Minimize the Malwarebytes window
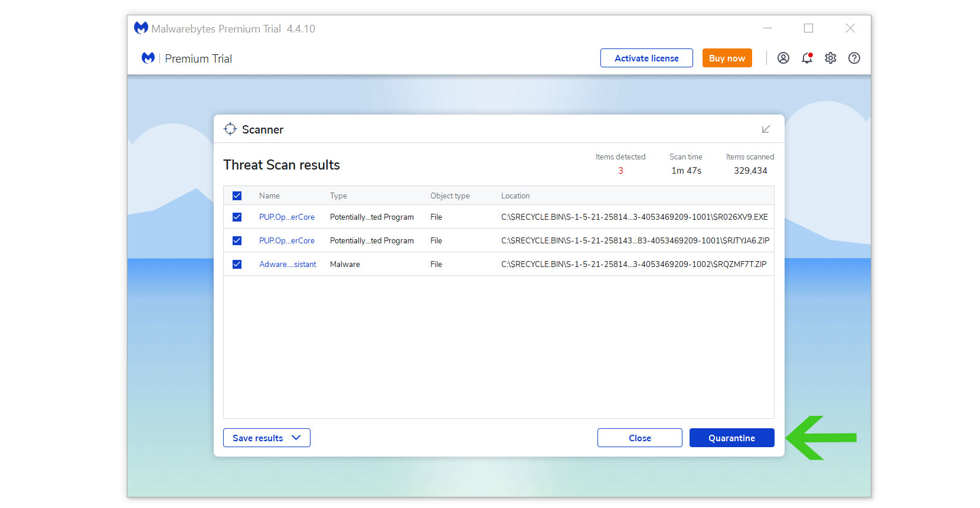This screenshot has width=980, height=508. (x=767, y=28)
